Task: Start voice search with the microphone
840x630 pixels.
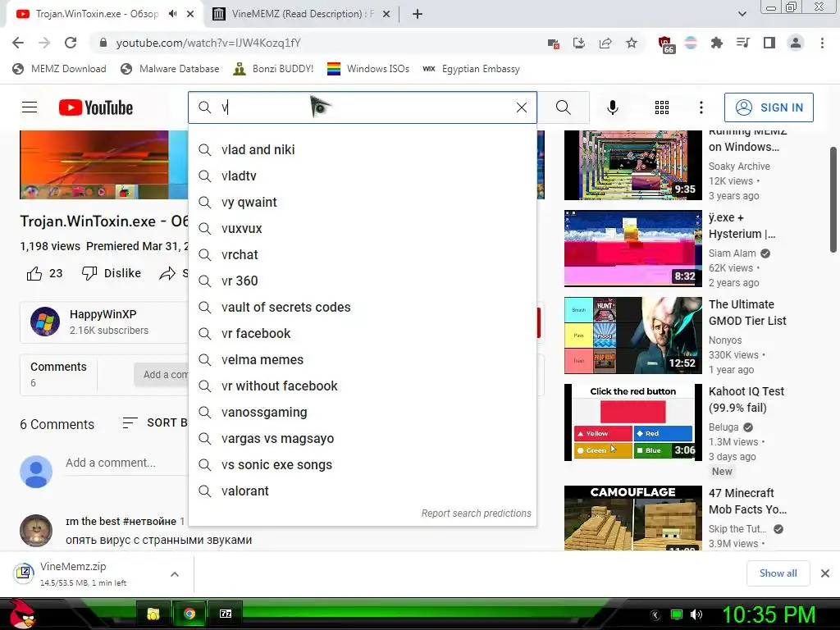Action: (612, 107)
